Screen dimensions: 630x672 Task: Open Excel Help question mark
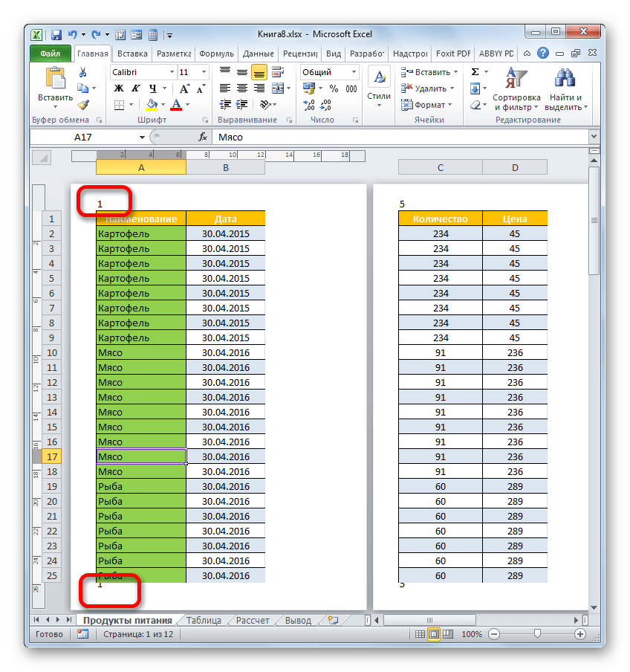coord(543,53)
